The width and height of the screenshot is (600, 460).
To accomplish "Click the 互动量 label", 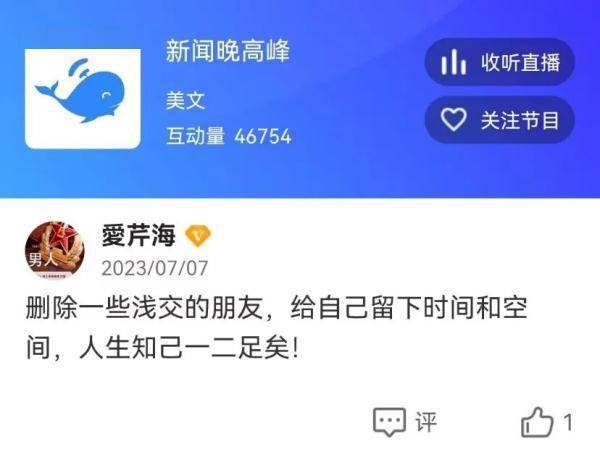I will coord(195,136).
